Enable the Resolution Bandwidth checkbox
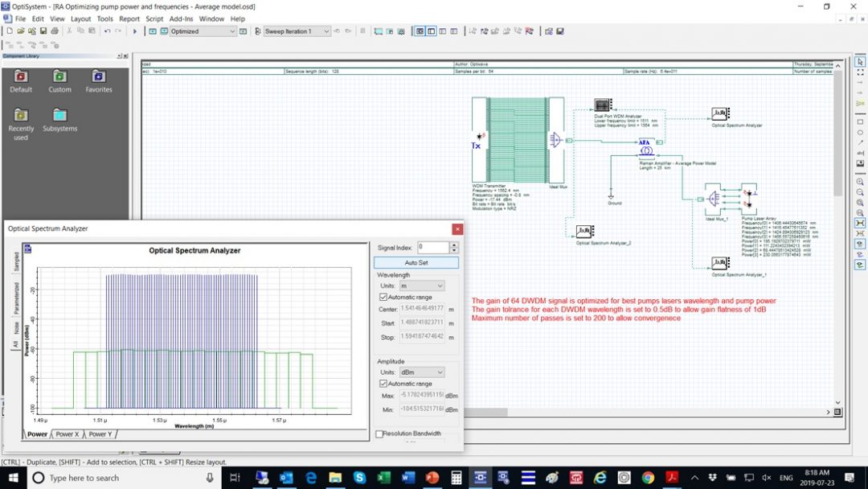 378,434
